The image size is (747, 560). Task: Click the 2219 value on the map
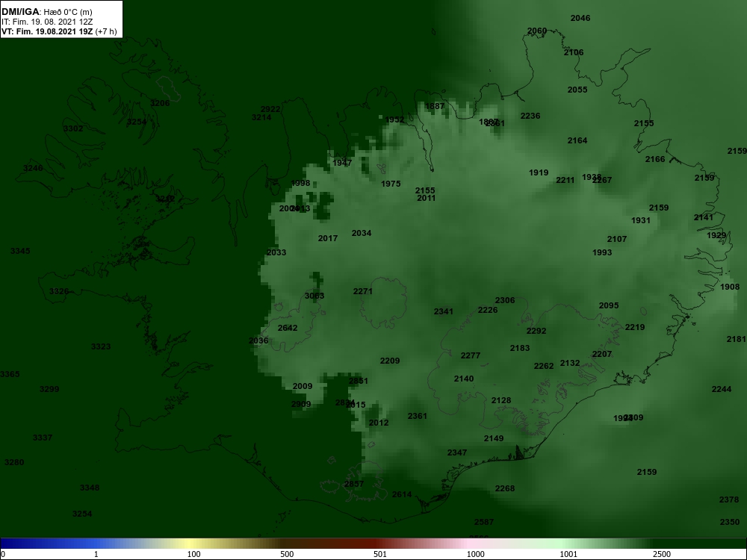[x=635, y=327]
